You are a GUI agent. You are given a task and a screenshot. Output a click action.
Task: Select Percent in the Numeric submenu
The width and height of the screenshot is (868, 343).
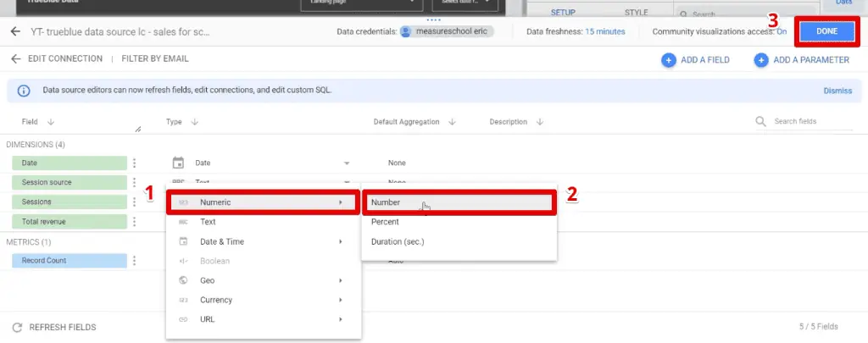pos(459,222)
